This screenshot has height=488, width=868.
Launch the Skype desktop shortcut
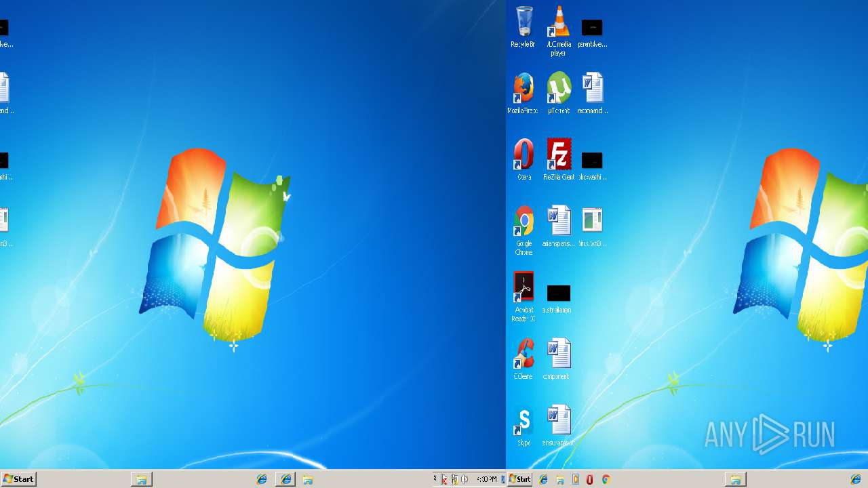point(524,426)
